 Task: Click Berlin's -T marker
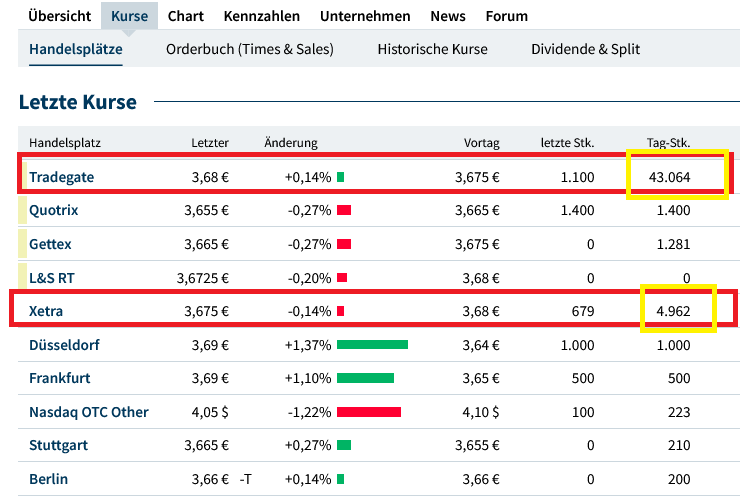pyautogui.click(x=245, y=479)
